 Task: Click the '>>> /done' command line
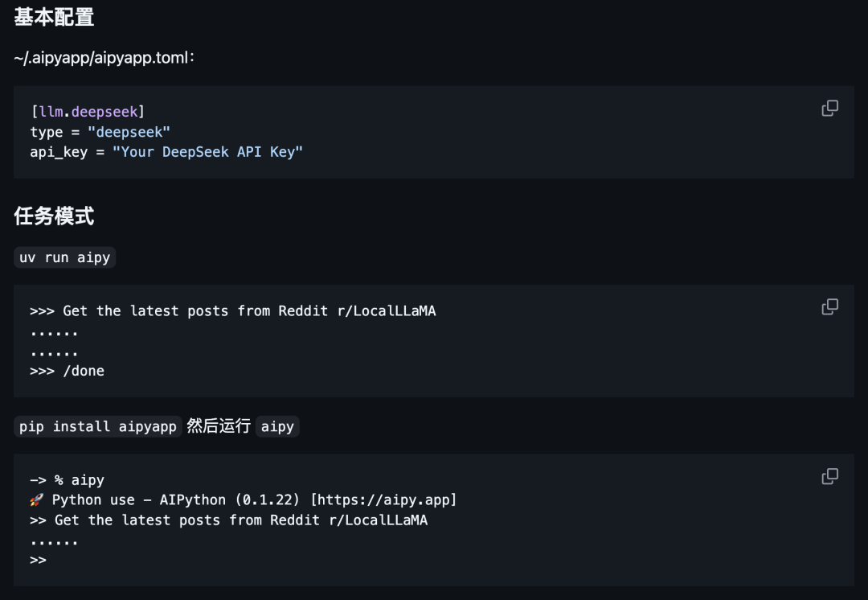(x=67, y=372)
